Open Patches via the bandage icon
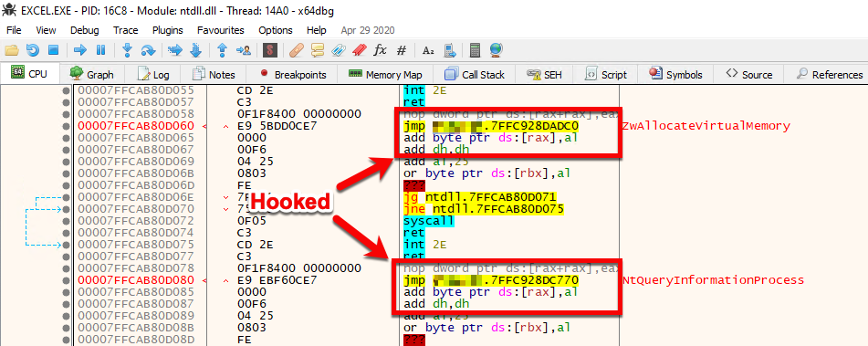 coord(297,50)
